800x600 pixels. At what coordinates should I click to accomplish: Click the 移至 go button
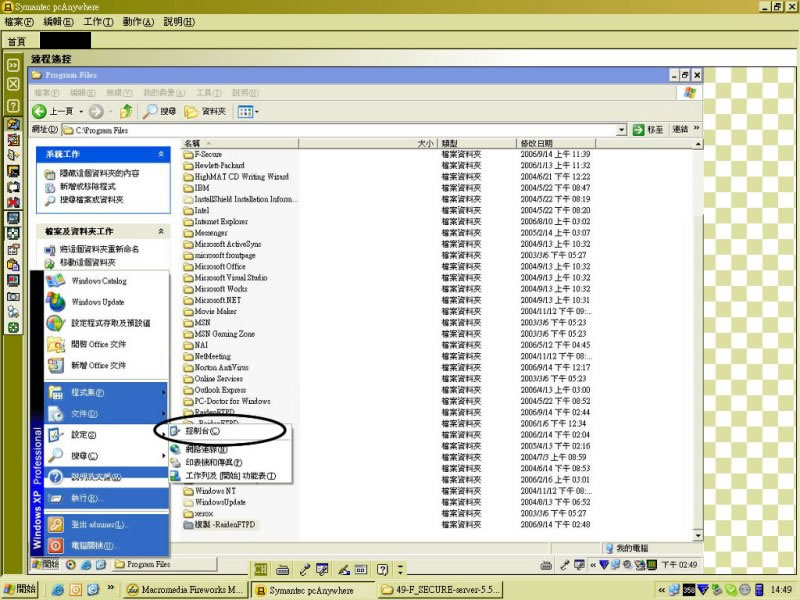(649, 130)
